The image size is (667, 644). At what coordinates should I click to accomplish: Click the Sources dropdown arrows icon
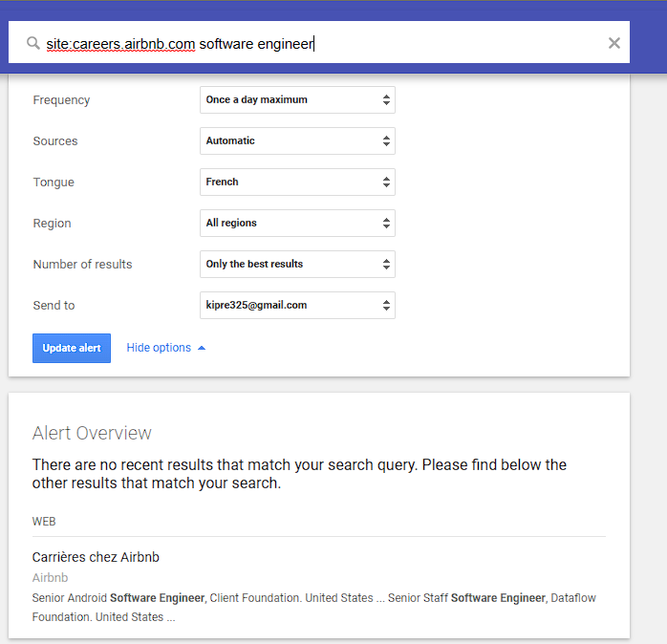coord(386,141)
